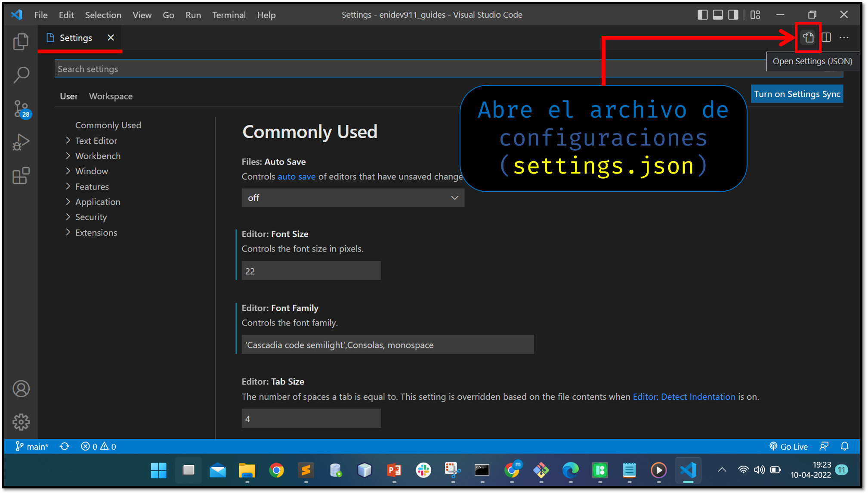Switch to the User settings tab
This screenshot has height=494, width=868.
(x=69, y=96)
